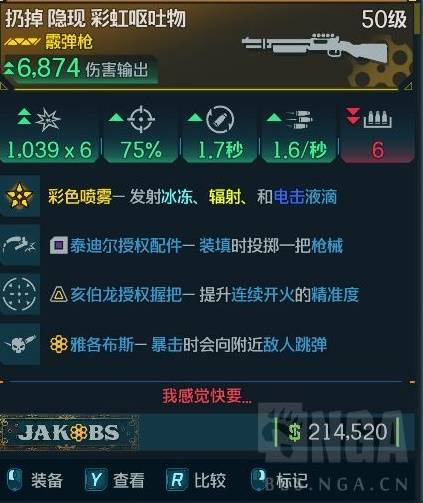Click the yellow rarity chevrons beside 霰弹枪
Viewport: 423px width, 503px height.
(x=22, y=42)
